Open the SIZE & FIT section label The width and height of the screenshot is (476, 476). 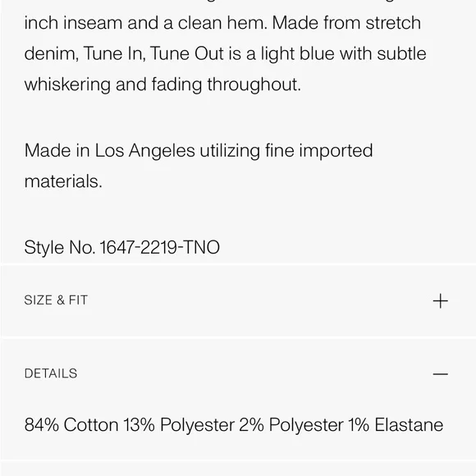click(x=56, y=300)
